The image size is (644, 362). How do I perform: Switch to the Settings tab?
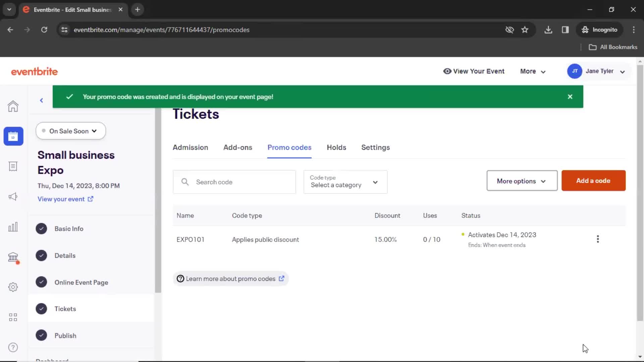[375, 147]
